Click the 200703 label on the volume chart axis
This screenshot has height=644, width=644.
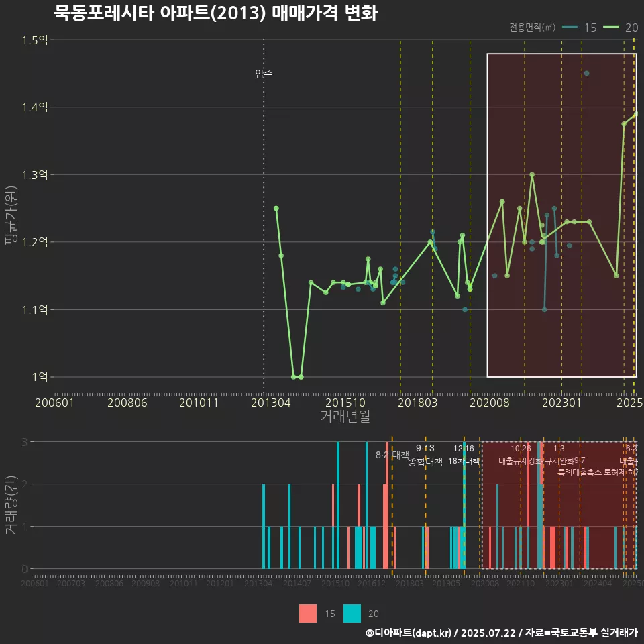click(x=70, y=583)
